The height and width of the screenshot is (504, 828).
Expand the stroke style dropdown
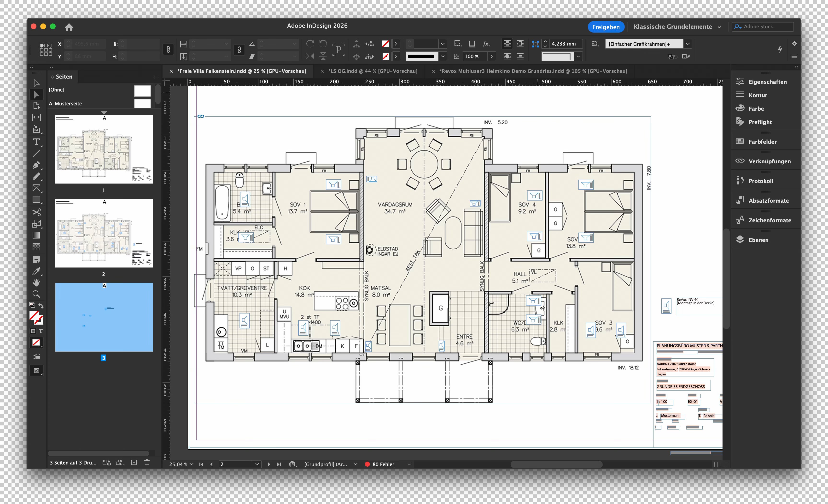point(443,56)
